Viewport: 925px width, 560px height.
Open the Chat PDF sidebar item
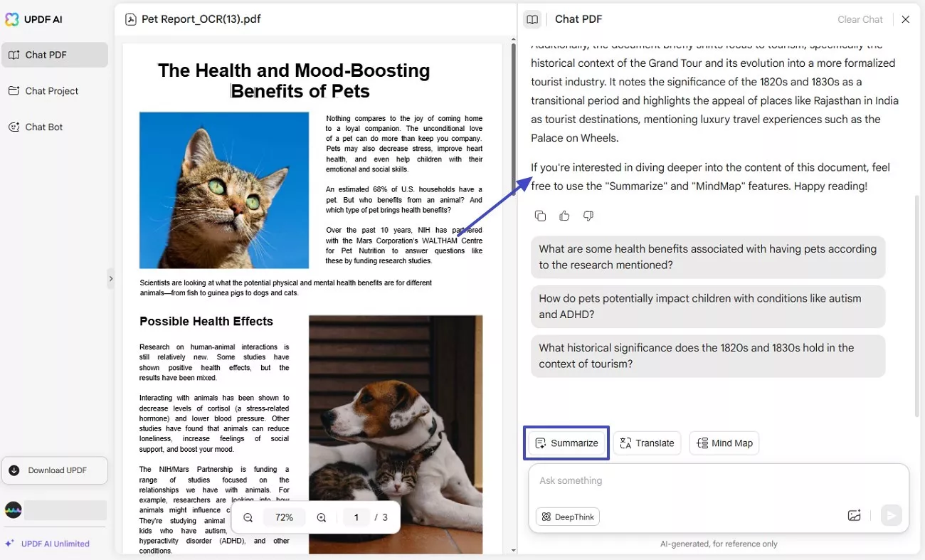pos(55,55)
